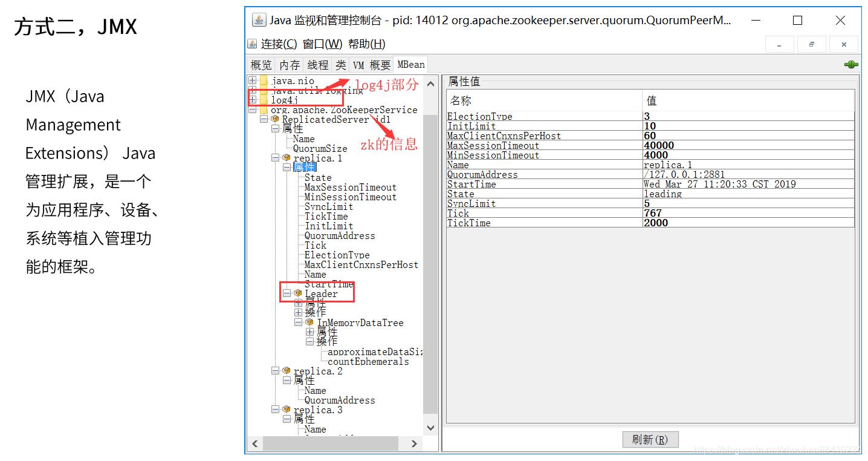This screenshot has height=461, width=868.
Task: Collapse 操作 under InMemoryDataTree
Action: tap(310, 342)
